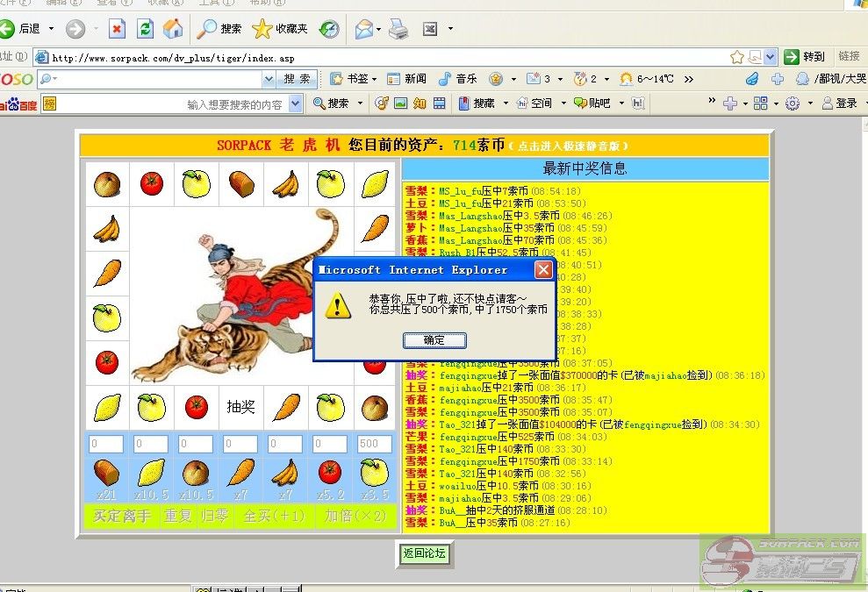The width and height of the screenshot is (868, 592).
Task: Pick the tomato bet icon labeled x5.2
Action: pyautogui.click(x=330, y=474)
